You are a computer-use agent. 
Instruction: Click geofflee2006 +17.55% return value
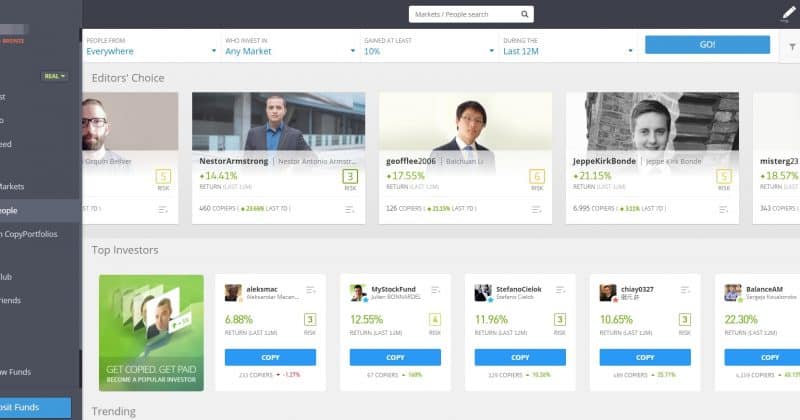click(405, 176)
